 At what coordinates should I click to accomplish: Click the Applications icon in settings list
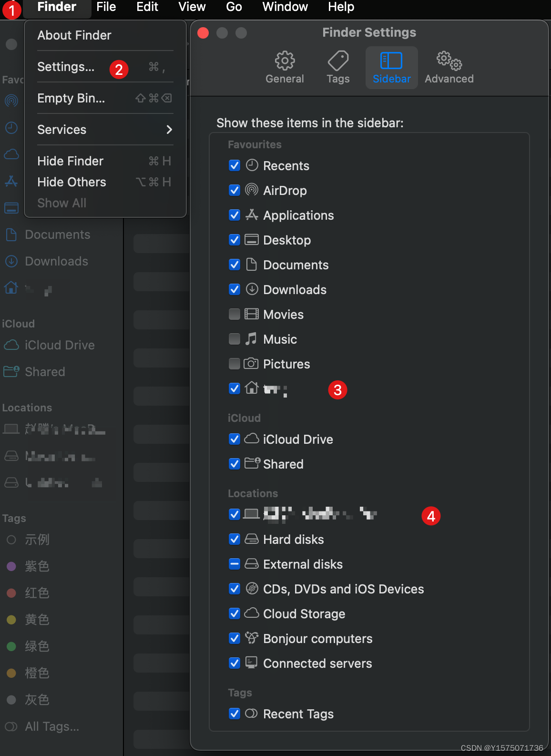click(x=252, y=215)
